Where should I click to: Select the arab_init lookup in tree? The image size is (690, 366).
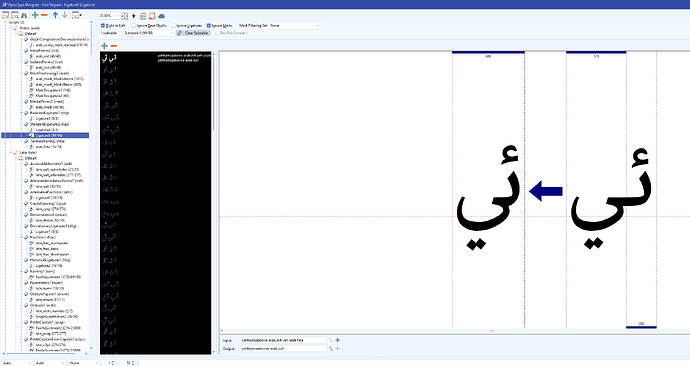(48, 56)
